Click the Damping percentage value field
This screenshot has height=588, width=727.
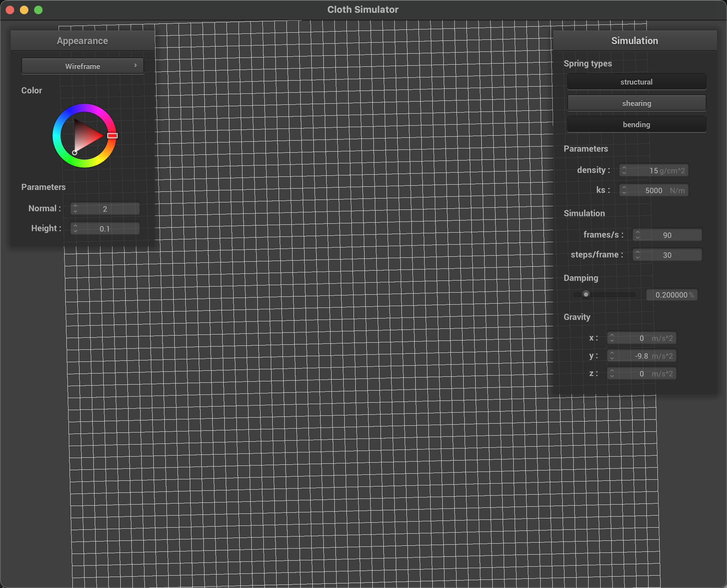[x=672, y=295]
